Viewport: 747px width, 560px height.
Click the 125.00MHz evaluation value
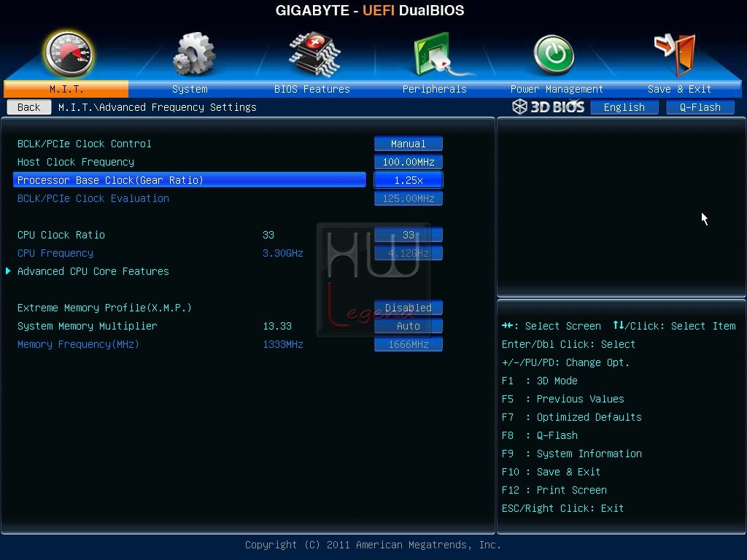click(409, 198)
